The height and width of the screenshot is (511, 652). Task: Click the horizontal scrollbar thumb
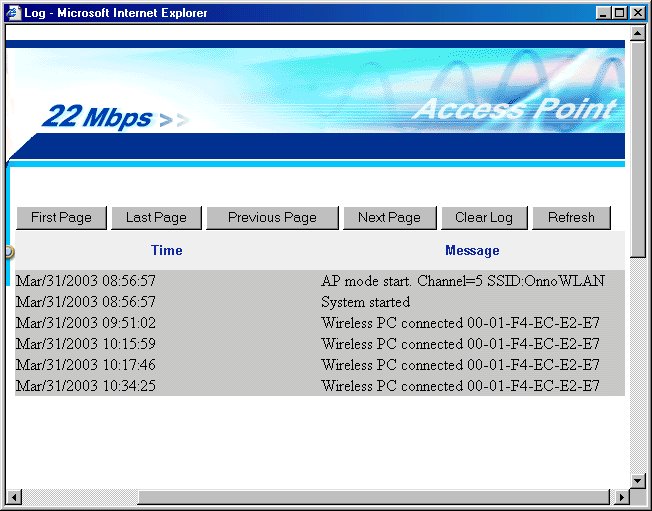click(x=374, y=497)
